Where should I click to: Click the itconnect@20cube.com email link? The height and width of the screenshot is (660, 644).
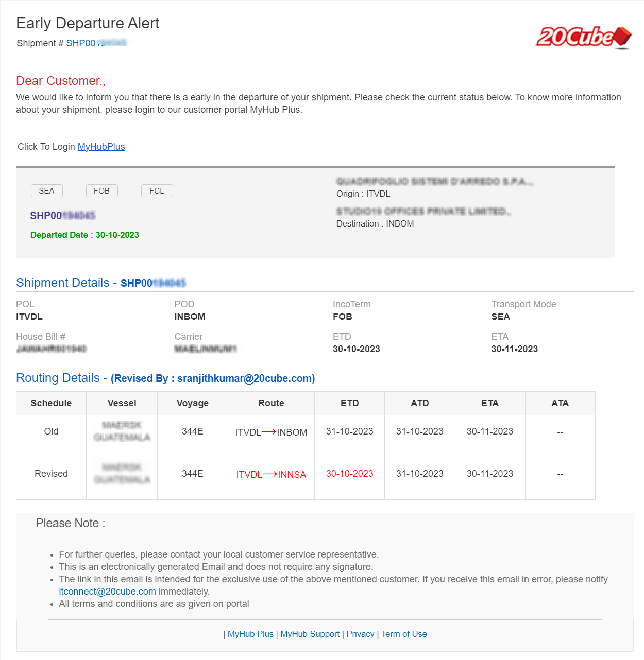coord(107,592)
